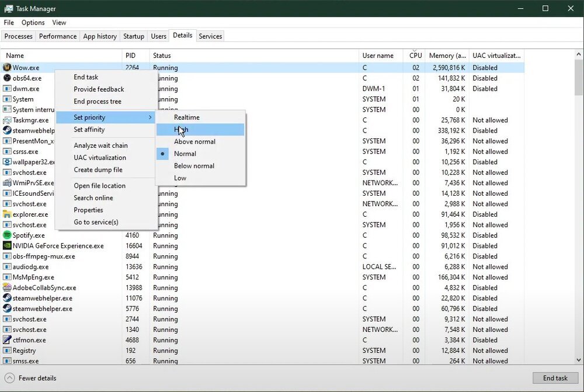Click the vertical scrollbar thumb
584x392 pixels.
click(579, 79)
